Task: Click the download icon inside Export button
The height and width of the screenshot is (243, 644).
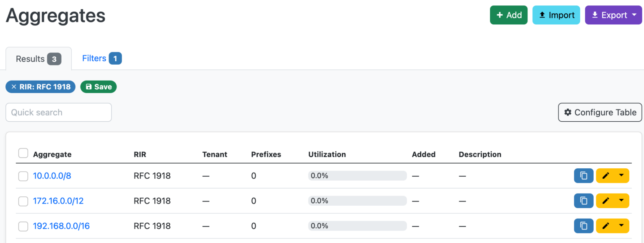Action: click(595, 15)
